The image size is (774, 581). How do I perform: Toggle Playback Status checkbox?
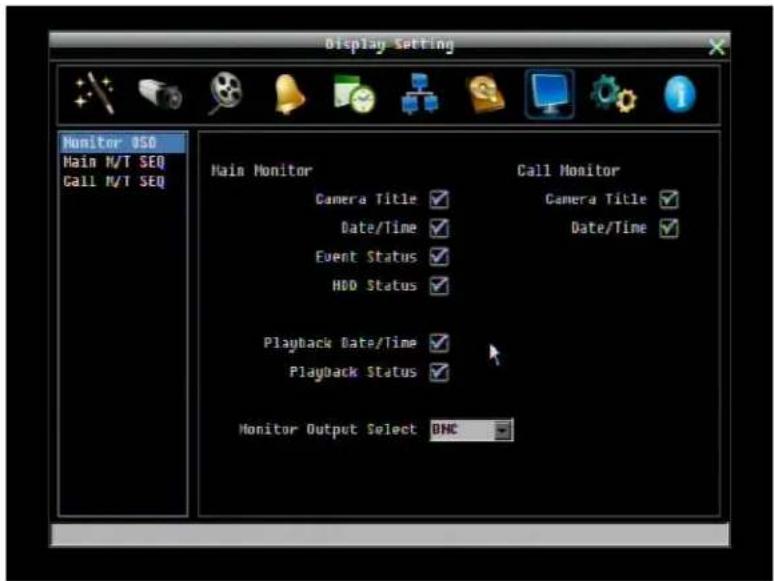(439, 372)
